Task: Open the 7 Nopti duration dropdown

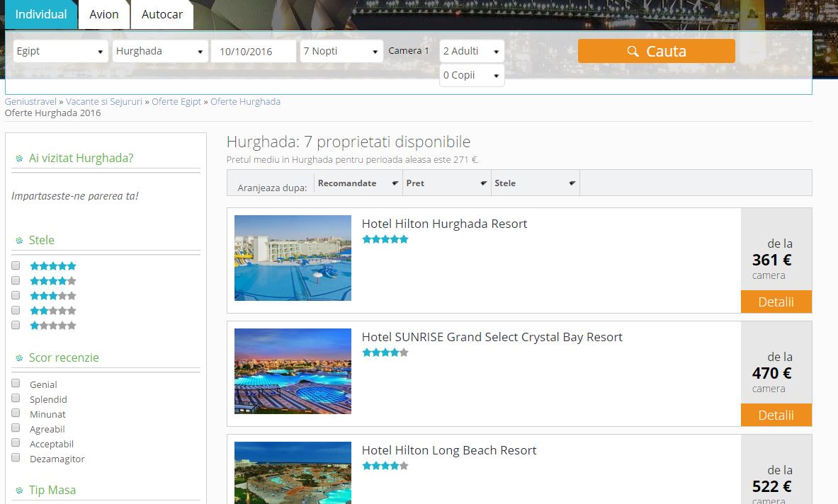Action: click(x=341, y=51)
